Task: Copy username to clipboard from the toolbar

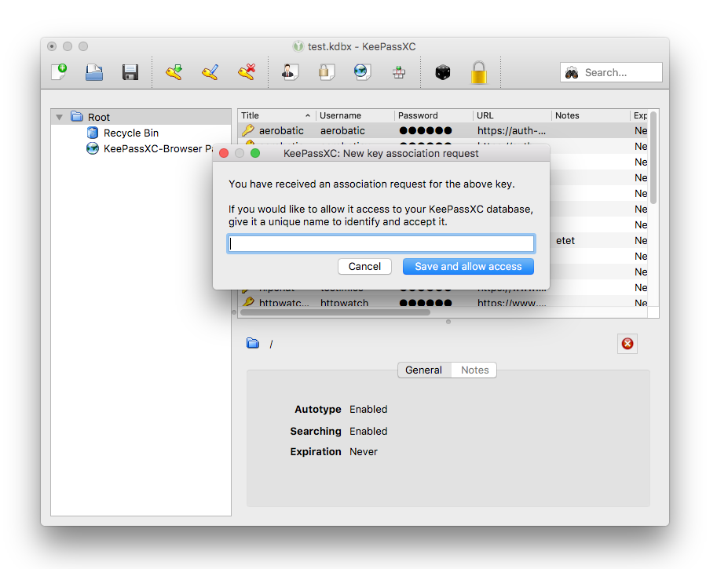Action: [x=290, y=72]
